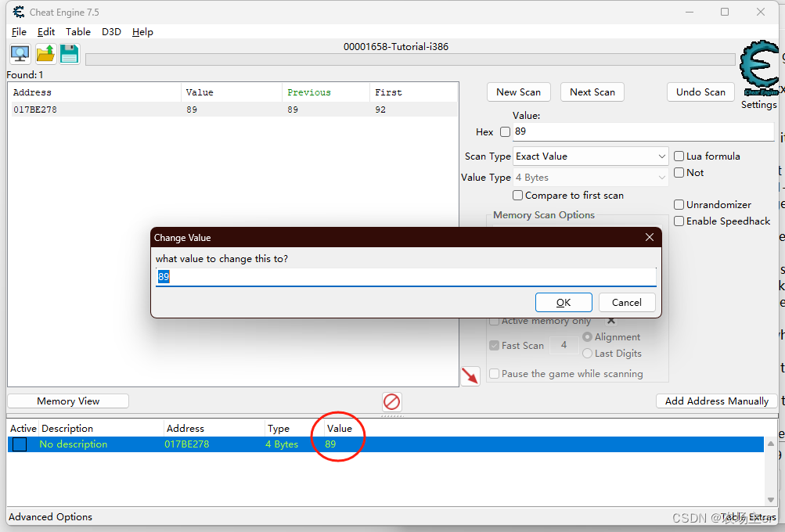Maximize the Cheat Engine window
This screenshot has height=532, width=785.
(x=725, y=12)
